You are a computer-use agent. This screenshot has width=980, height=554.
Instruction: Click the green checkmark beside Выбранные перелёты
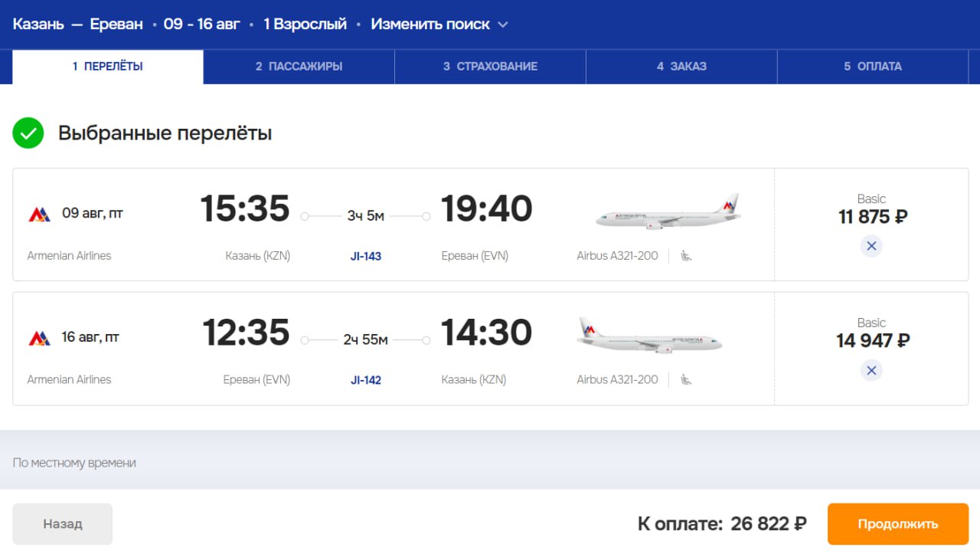click(x=28, y=133)
